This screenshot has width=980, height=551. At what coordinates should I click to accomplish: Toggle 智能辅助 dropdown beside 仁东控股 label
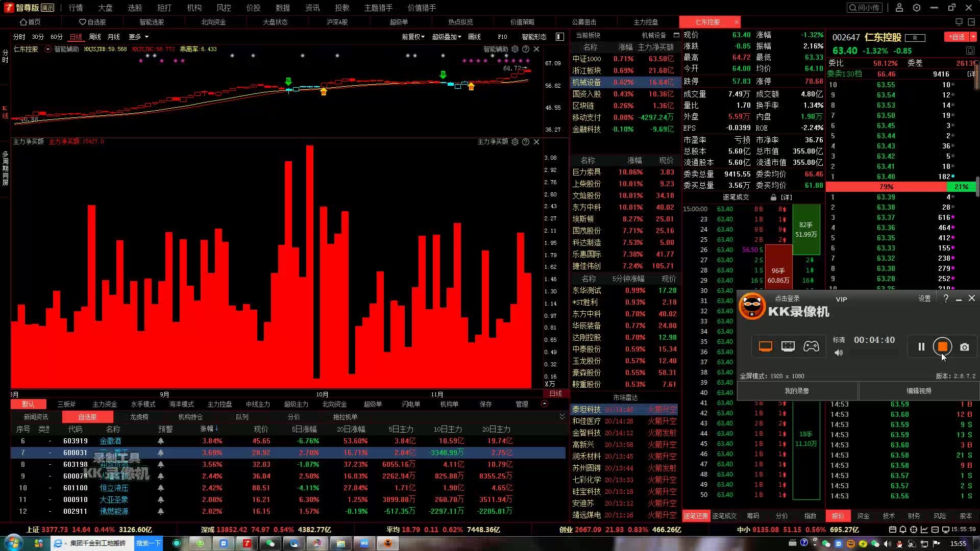point(48,49)
